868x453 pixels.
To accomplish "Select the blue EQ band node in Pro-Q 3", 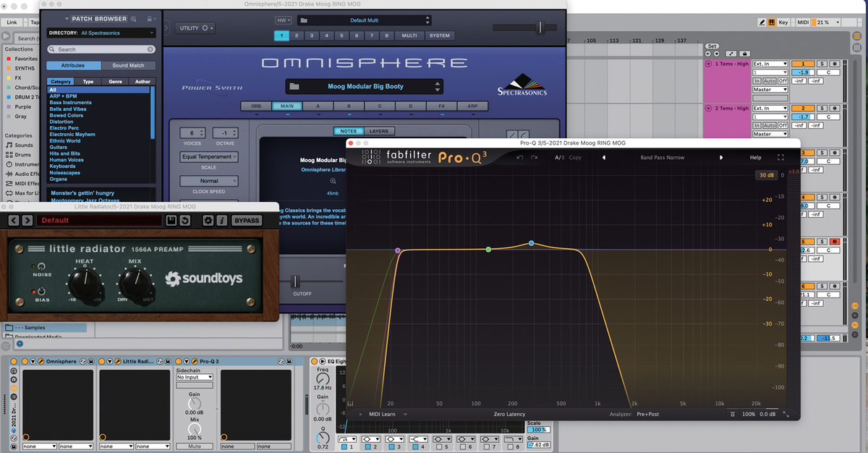I will pos(532,243).
